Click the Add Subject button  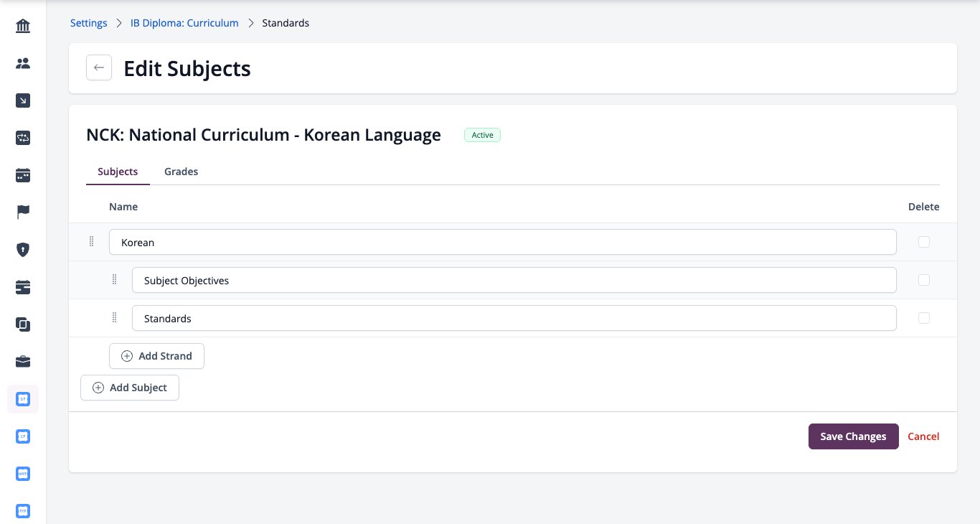130,388
